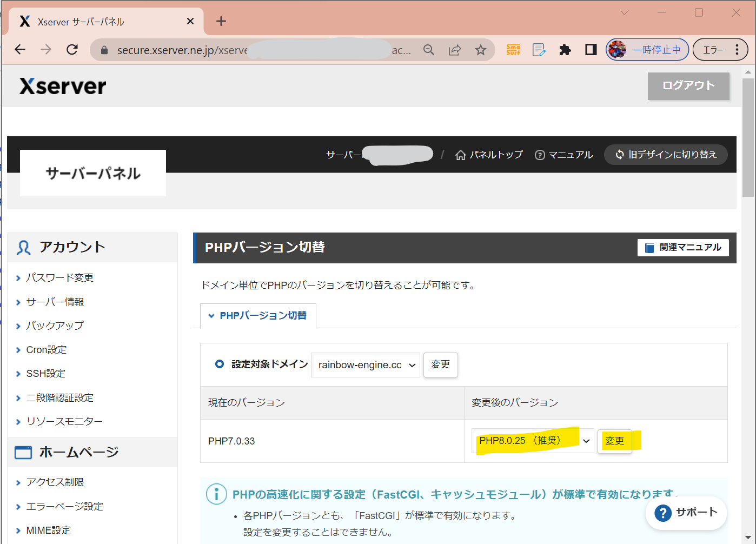
Task: Click the page vertical scrollbar thumb
Action: [748, 138]
